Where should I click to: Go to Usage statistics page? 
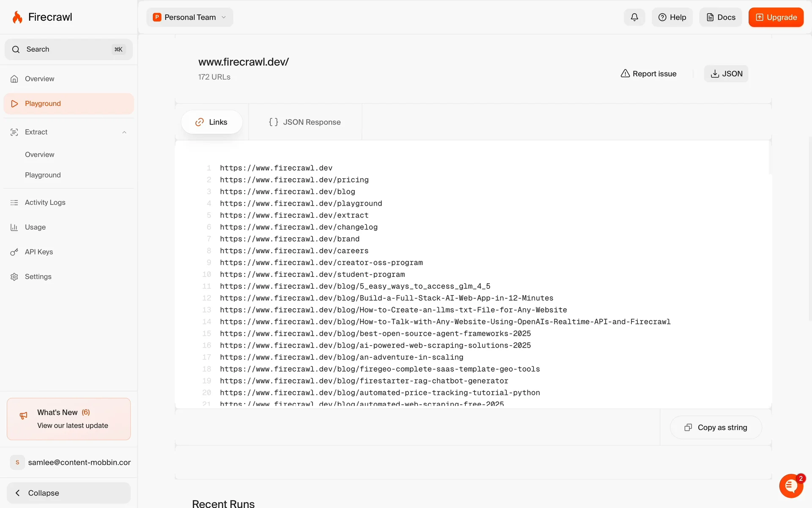(x=35, y=227)
